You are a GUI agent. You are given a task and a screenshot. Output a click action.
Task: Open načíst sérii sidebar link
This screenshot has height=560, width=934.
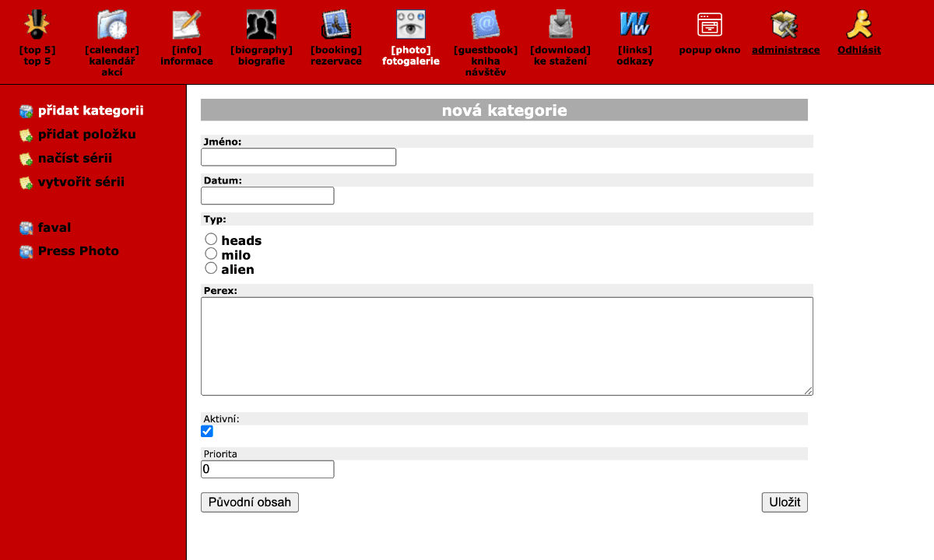pyautogui.click(x=75, y=159)
